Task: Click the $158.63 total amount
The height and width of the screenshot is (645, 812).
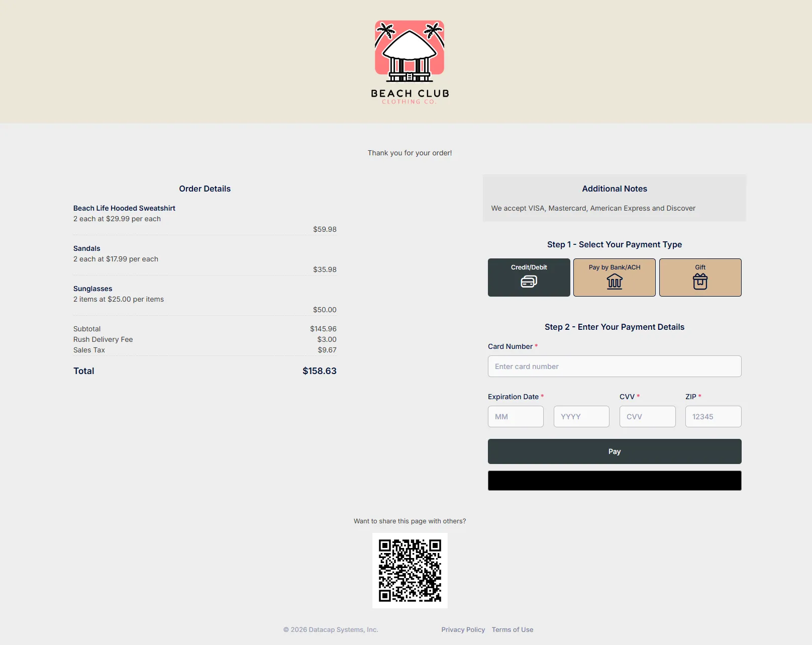Action: coord(320,371)
